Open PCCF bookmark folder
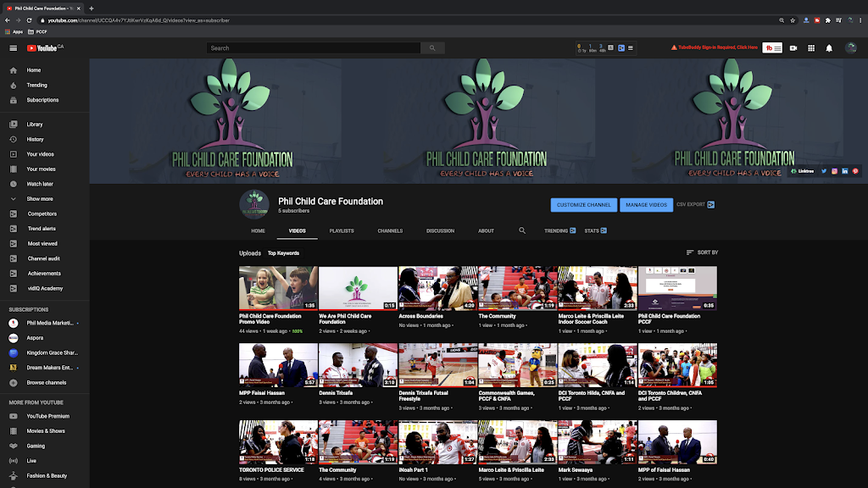 (37, 32)
